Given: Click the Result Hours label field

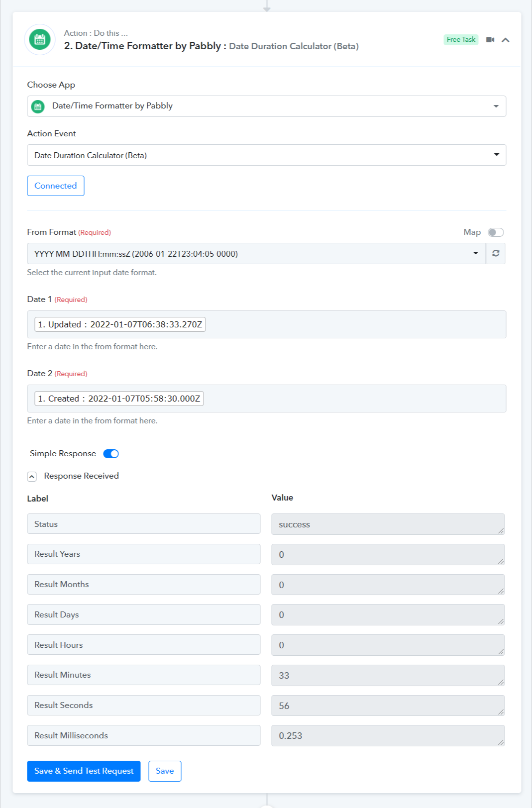Looking at the screenshot, I should (144, 645).
